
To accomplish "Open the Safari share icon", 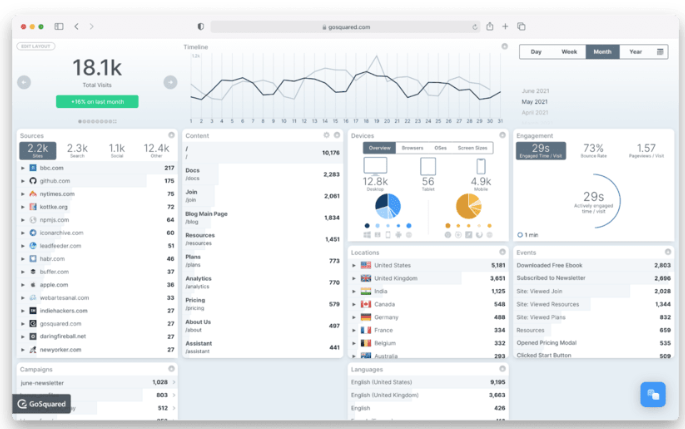I will click(490, 26).
